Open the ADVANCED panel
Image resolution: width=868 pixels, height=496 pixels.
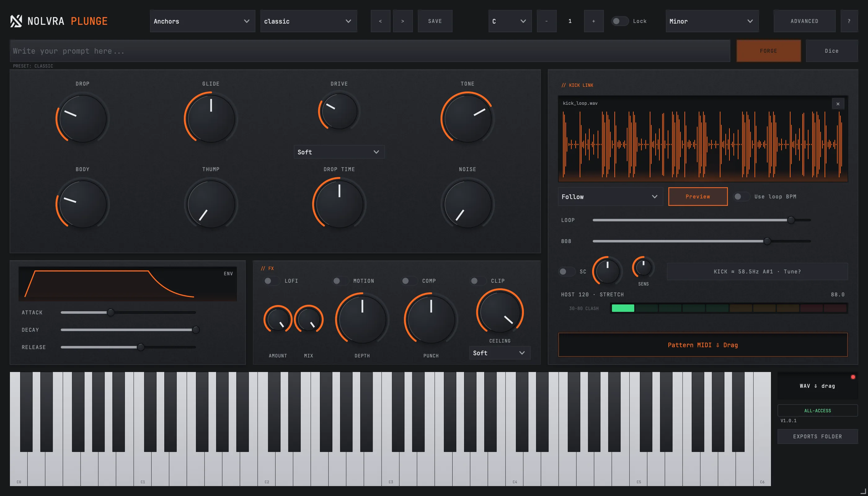click(804, 21)
